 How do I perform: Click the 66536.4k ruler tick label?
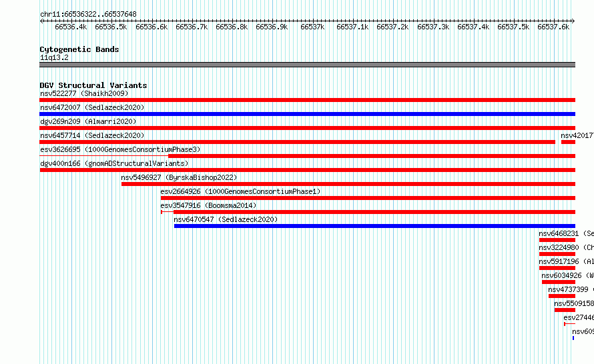pyautogui.click(x=71, y=27)
